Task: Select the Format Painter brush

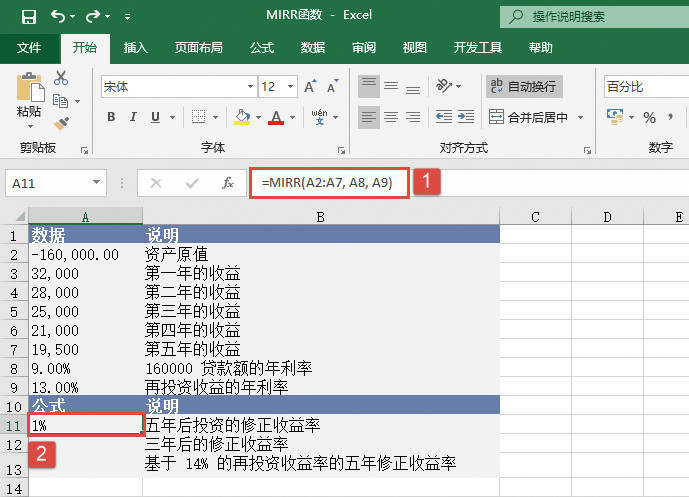Action: [61, 123]
